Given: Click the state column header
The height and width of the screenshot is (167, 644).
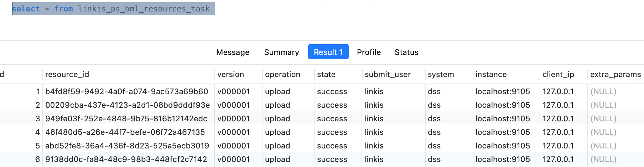Looking at the screenshot, I should [x=326, y=74].
